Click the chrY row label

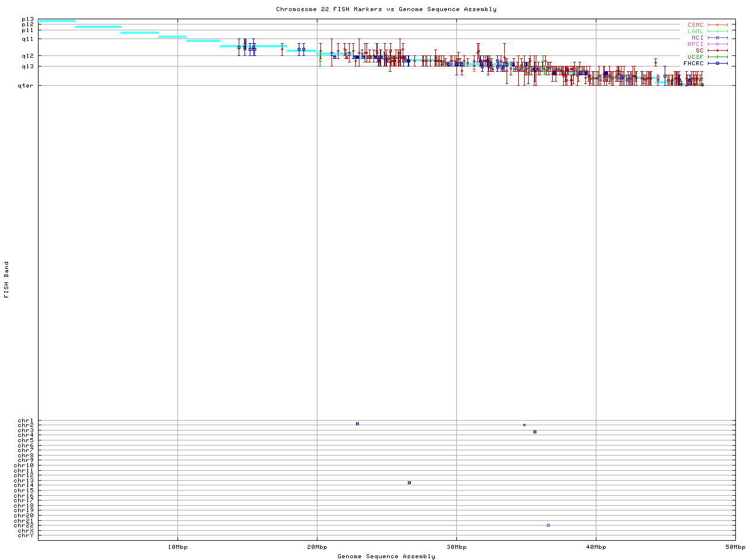coord(26,535)
